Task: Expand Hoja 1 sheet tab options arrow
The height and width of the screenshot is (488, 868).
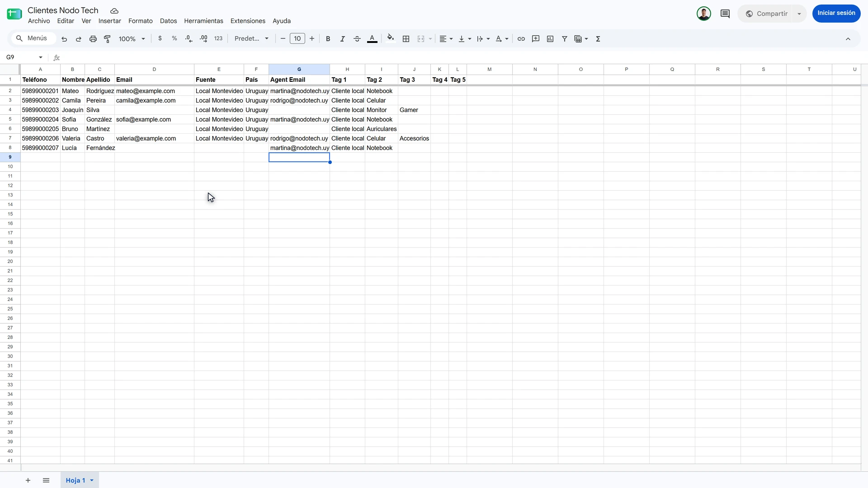Action: pos(92,480)
